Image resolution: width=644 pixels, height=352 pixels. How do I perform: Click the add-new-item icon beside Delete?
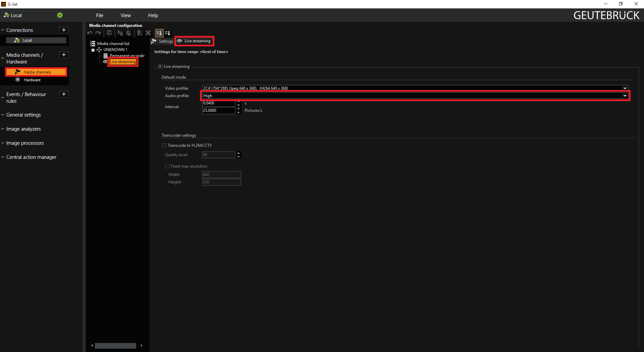click(x=139, y=33)
